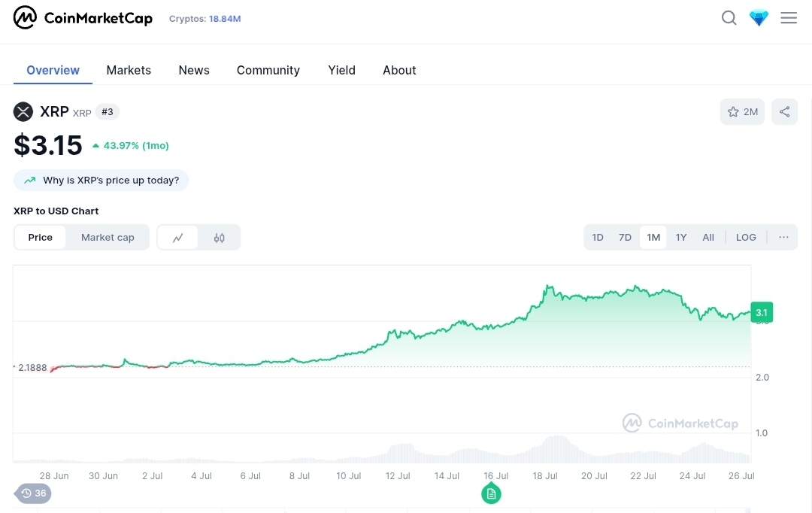Select the Price toggle
The image size is (812, 513).
(x=41, y=238)
